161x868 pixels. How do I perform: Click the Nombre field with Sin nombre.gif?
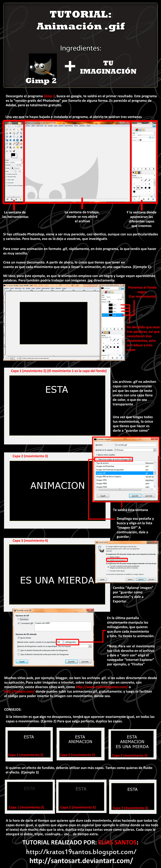pyautogui.click(x=135, y=445)
